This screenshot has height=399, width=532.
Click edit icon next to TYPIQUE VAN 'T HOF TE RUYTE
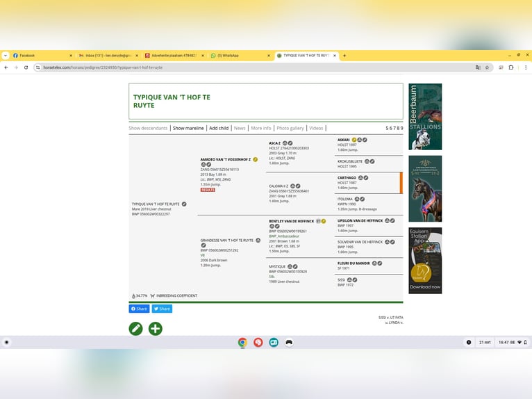coord(184,204)
